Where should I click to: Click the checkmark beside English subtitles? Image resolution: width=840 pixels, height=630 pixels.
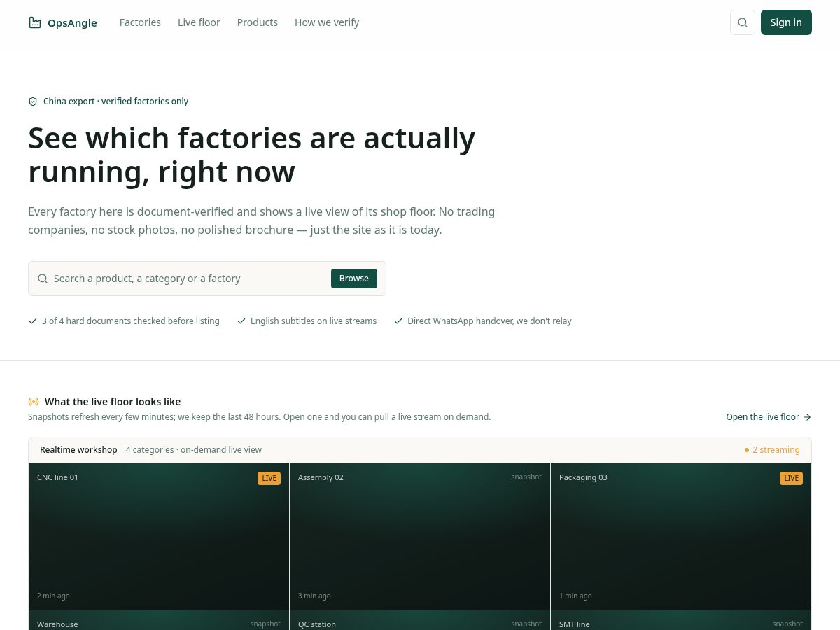241,321
